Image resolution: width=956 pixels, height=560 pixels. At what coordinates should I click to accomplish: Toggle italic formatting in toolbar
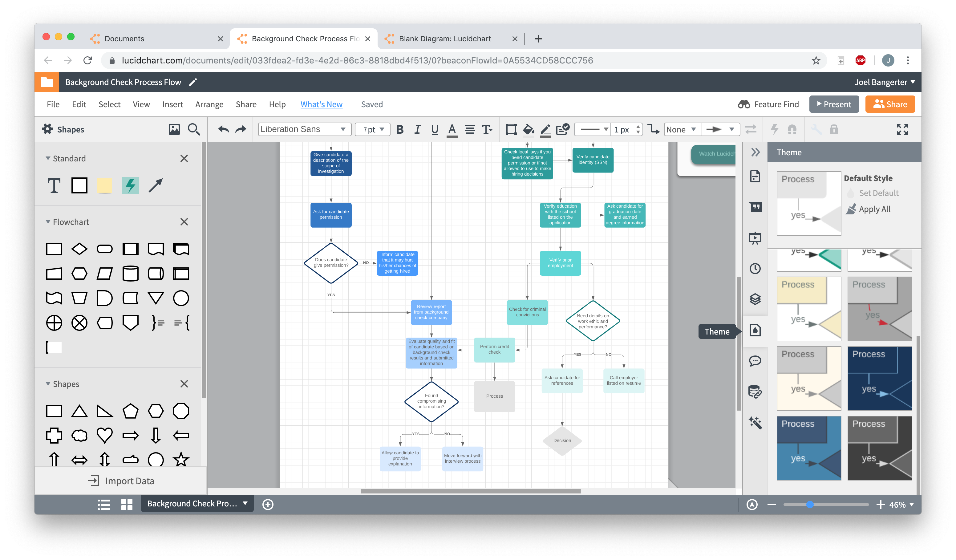pos(417,129)
